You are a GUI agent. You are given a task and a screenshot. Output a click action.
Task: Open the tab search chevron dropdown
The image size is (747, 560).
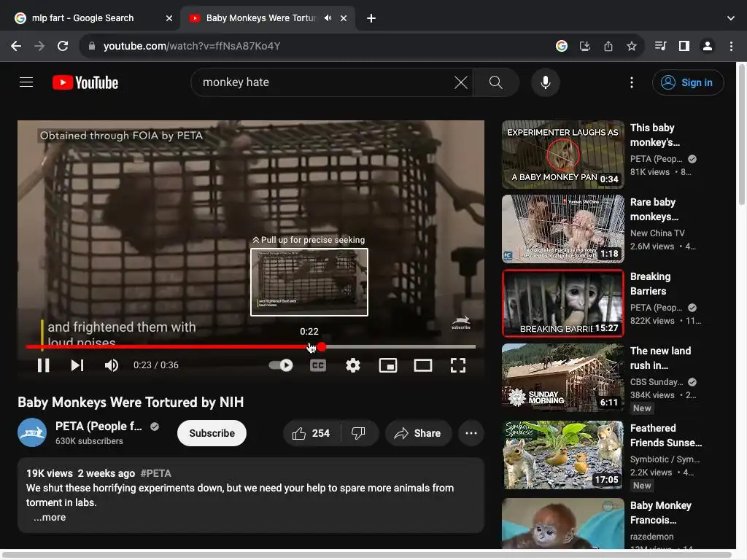click(731, 18)
